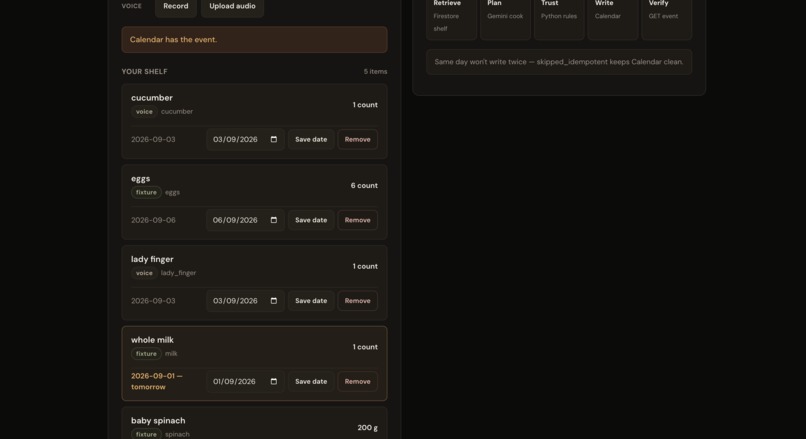806x439 pixels.
Task: Click the 'lady_finger' key label
Action: click(x=178, y=273)
